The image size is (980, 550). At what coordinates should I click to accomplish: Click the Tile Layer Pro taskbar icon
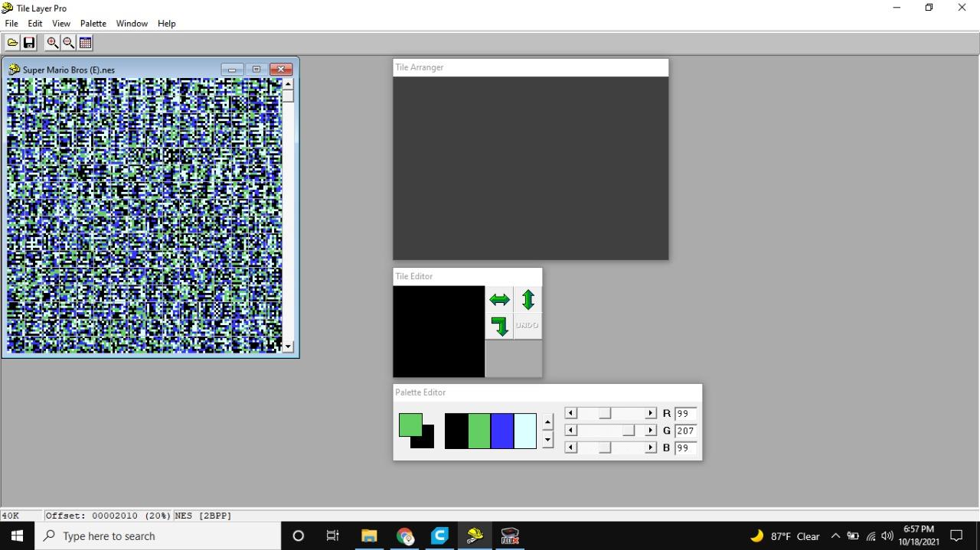coord(475,535)
